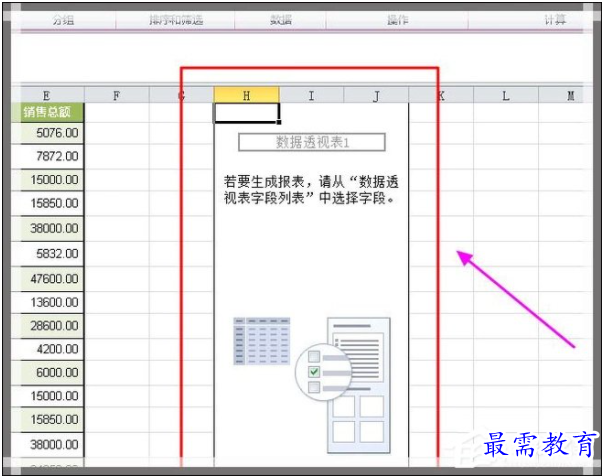Select the 15850.00 cell above 38000.00 and 5832.00
The height and width of the screenshot is (476, 605).
pyautogui.click(x=48, y=203)
